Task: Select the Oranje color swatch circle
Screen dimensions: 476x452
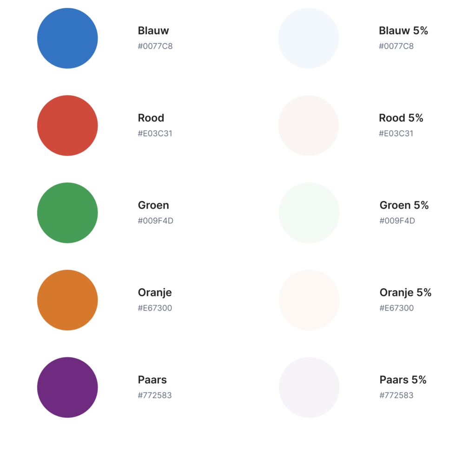Action: [x=67, y=300]
